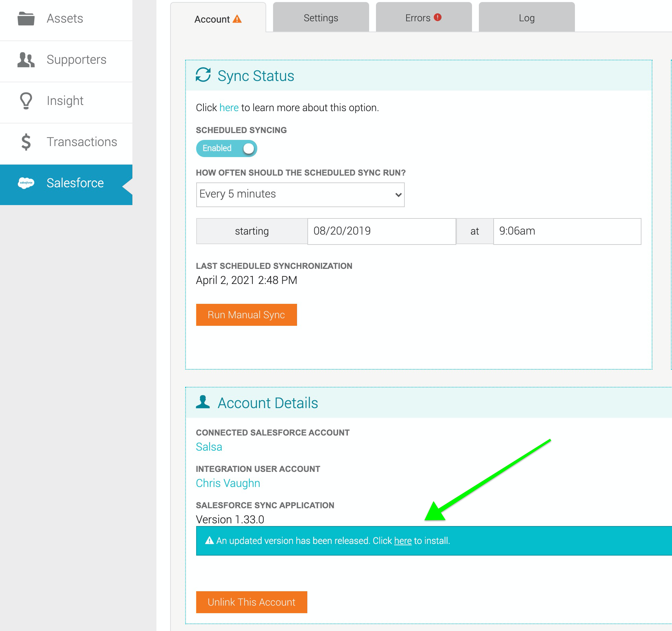Viewport: 672px width, 631px height.
Task: Click the Insight lightbulb icon
Action: [26, 101]
